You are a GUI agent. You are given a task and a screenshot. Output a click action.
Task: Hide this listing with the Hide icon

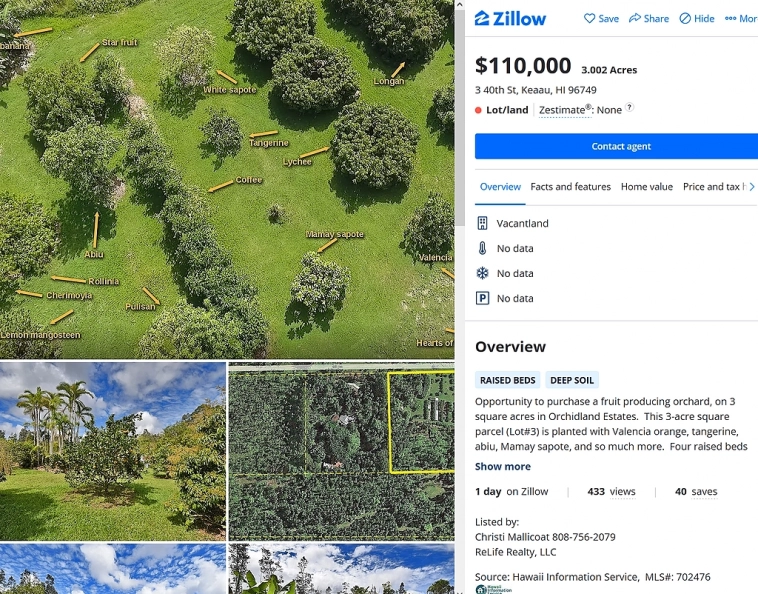[x=685, y=18]
